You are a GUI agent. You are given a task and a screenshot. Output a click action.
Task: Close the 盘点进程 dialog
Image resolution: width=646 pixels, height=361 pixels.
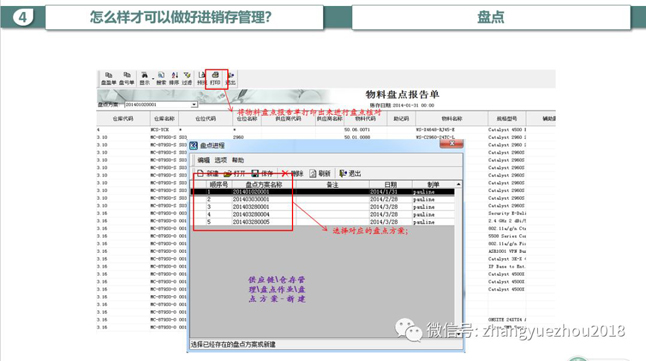(452, 143)
